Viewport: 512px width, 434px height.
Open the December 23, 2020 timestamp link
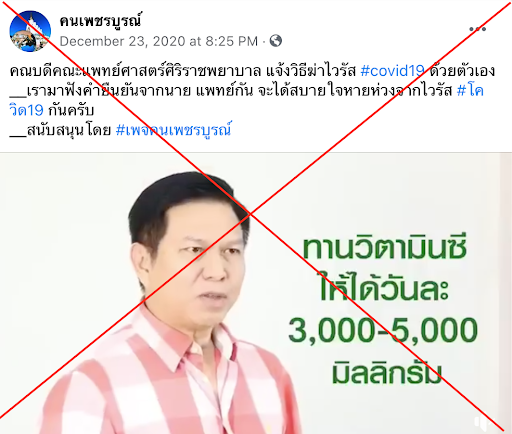coord(159,41)
